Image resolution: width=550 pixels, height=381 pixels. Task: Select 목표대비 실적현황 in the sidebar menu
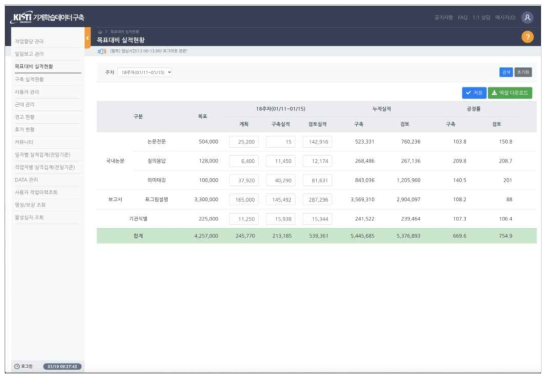pyautogui.click(x=34, y=67)
